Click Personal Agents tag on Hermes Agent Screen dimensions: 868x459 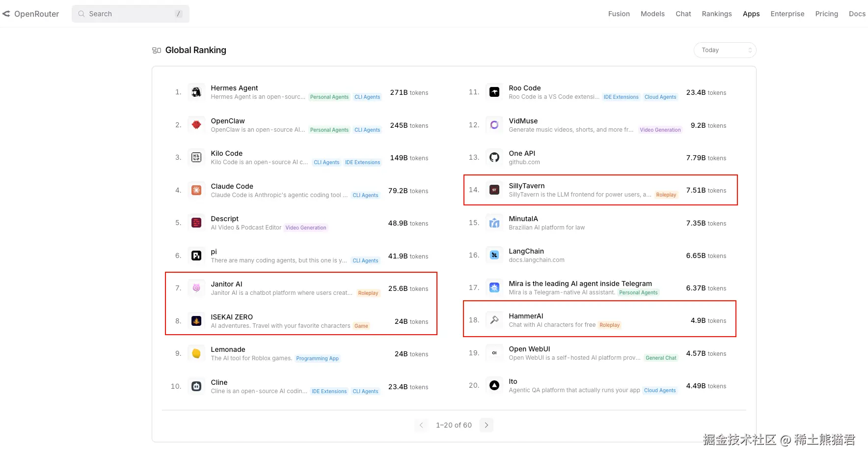(x=329, y=97)
